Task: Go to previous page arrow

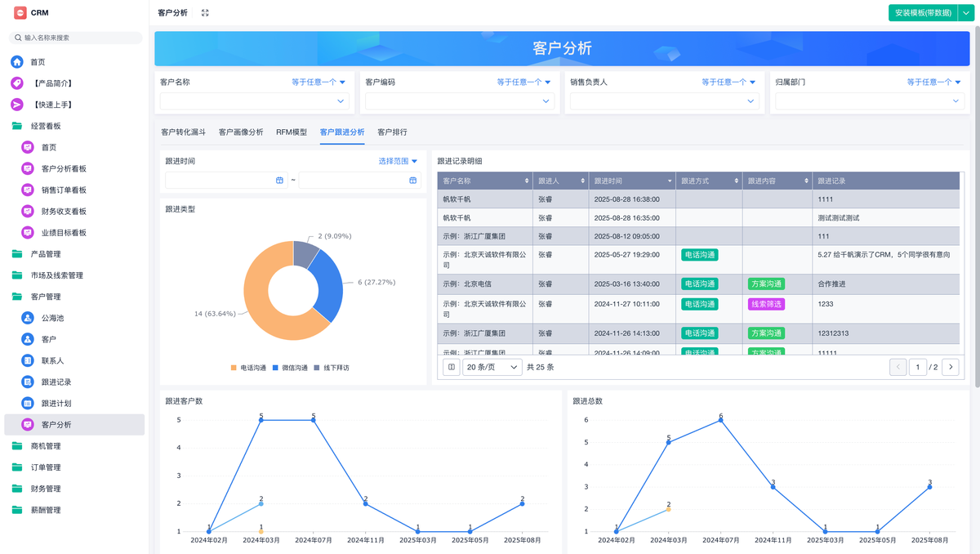Action: 898,367
